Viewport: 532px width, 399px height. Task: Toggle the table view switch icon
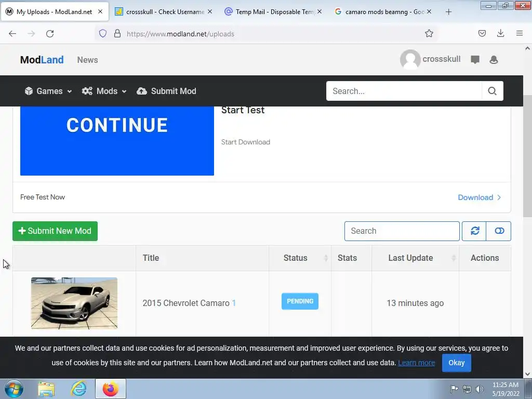499,231
